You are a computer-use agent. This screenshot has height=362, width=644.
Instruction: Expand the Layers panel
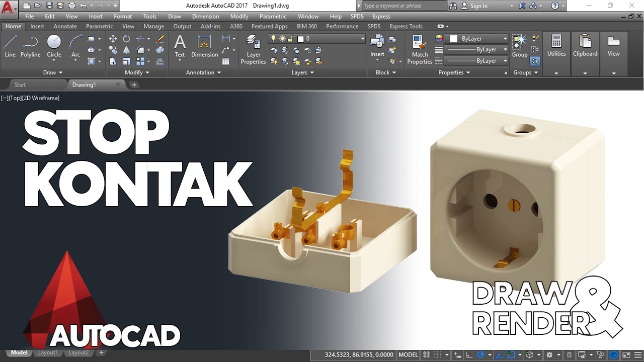pos(302,72)
